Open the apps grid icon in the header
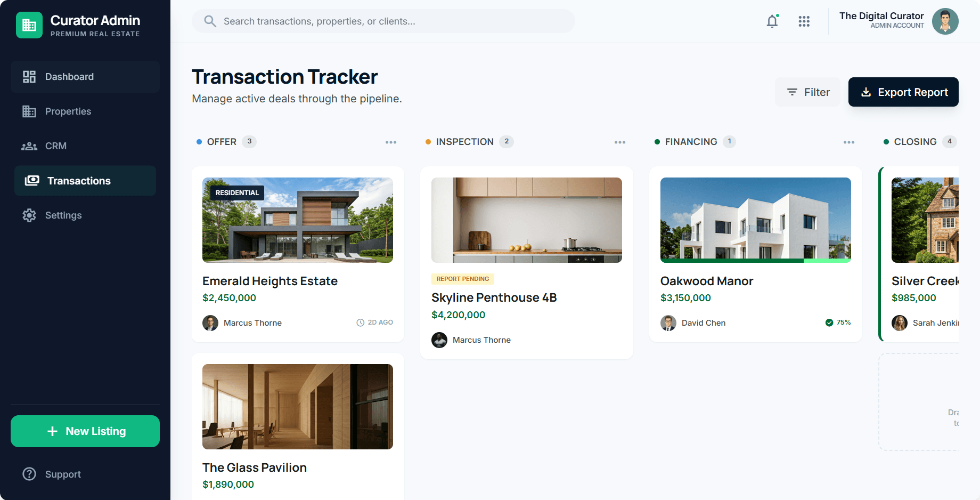Viewport: 980px width, 500px height. coord(804,21)
